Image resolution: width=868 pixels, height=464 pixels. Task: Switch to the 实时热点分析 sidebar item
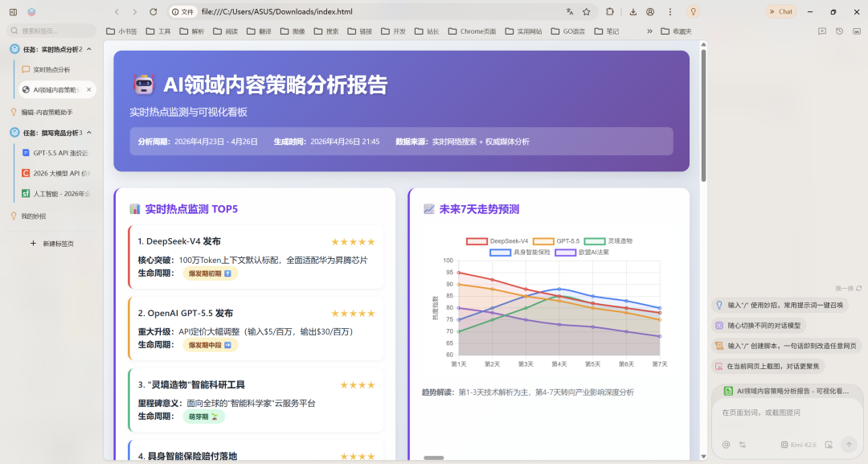pyautogui.click(x=50, y=69)
